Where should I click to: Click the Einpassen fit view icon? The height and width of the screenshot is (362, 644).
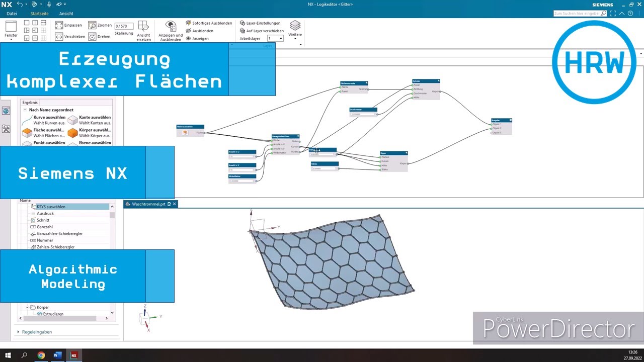pos(59,25)
